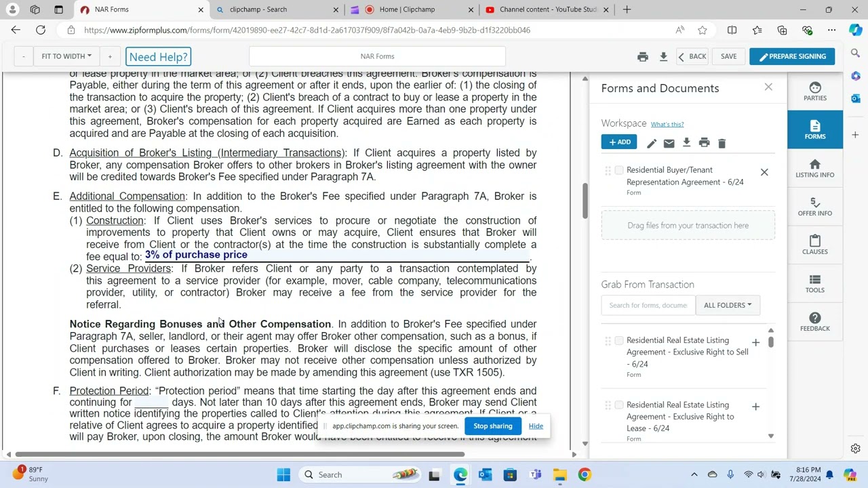Click the document vertical scrollbar thumb
This screenshot has width=868, height=488.
[585, 201]
